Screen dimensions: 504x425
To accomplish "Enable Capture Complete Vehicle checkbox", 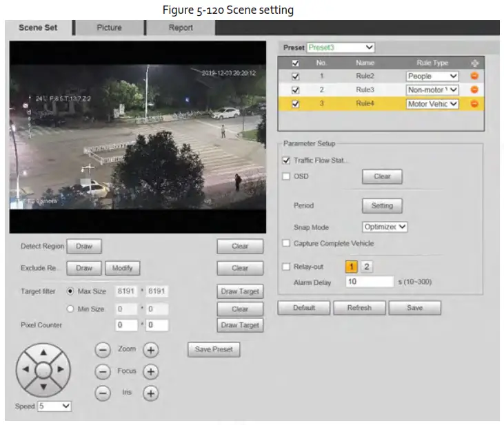I will point(286,243).
